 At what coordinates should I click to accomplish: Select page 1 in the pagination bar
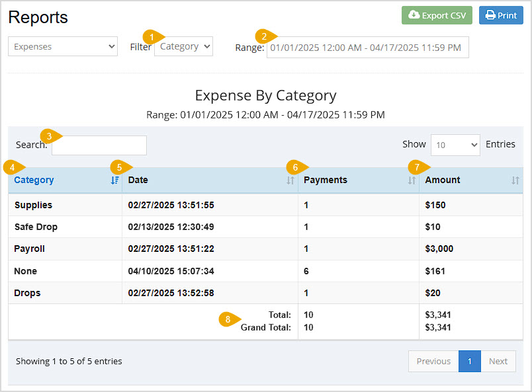click(x=469, y=361)
